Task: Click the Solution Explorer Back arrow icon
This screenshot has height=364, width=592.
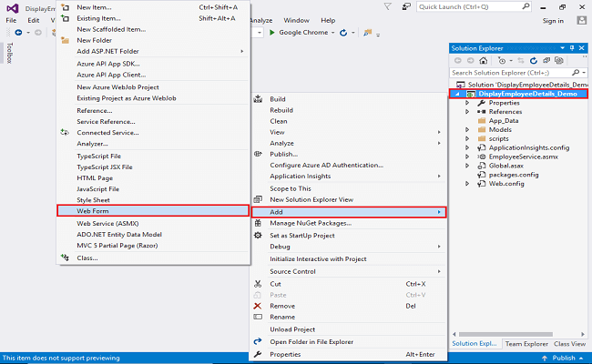Action: pyautogui.click(x=458, y=60)
